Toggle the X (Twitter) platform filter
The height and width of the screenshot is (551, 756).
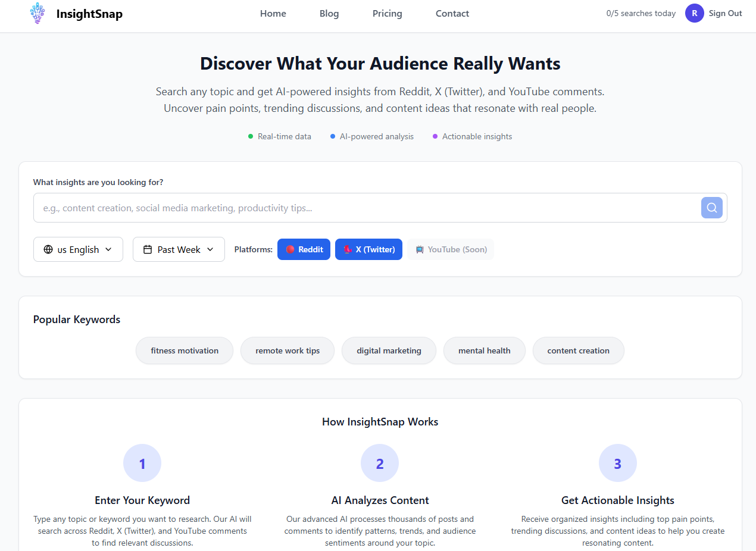tap(368, 249)
